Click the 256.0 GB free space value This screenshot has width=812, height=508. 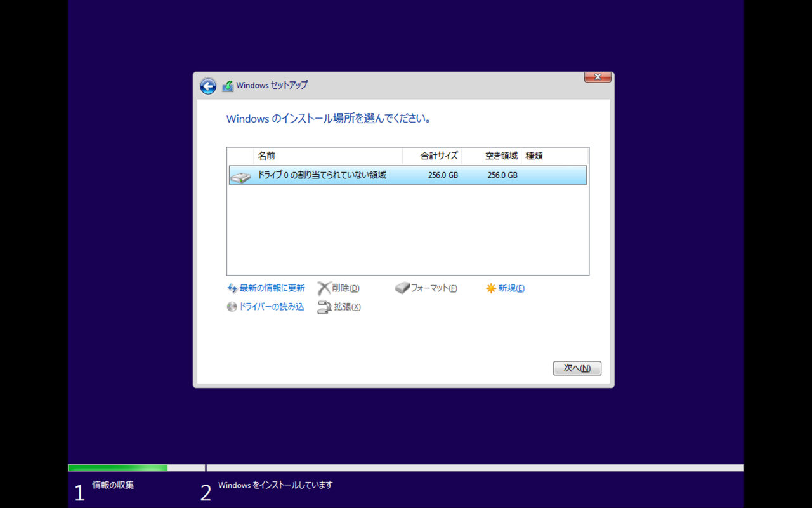click(502, 175)
